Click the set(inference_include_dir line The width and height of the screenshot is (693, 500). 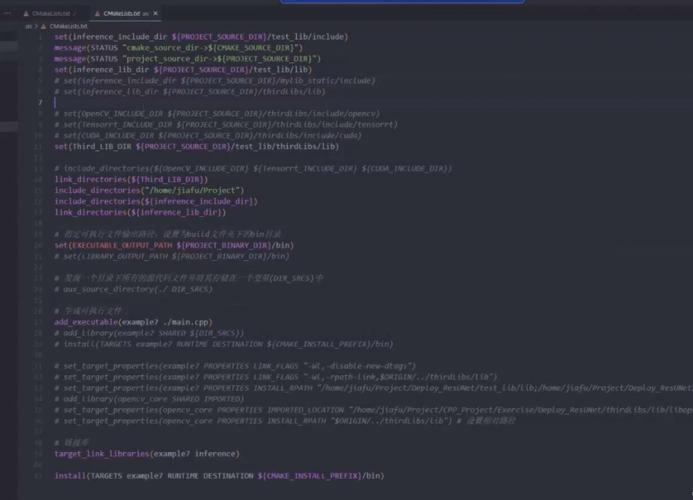[x=201, y=37]
